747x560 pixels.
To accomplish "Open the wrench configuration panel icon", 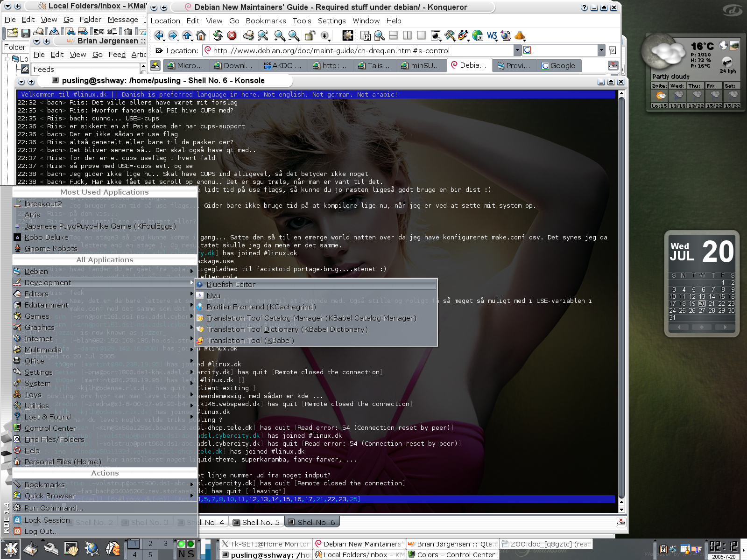I will point(51,549).
